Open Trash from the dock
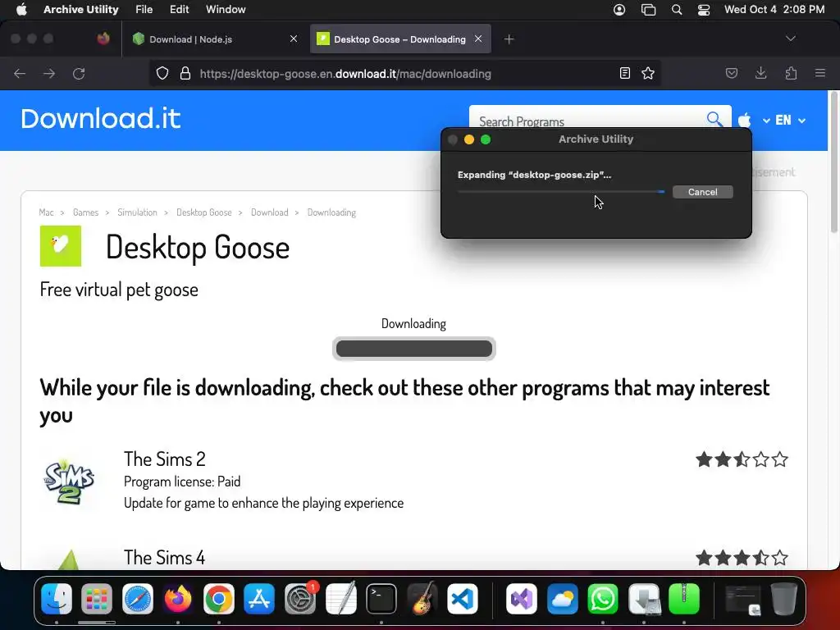This screenshot has height=630, width=840. [783, 599]
